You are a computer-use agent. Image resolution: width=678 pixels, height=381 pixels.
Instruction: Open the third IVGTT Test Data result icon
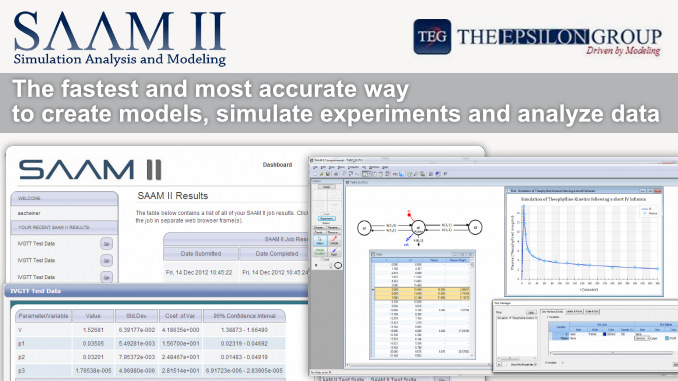coord(106,277)
